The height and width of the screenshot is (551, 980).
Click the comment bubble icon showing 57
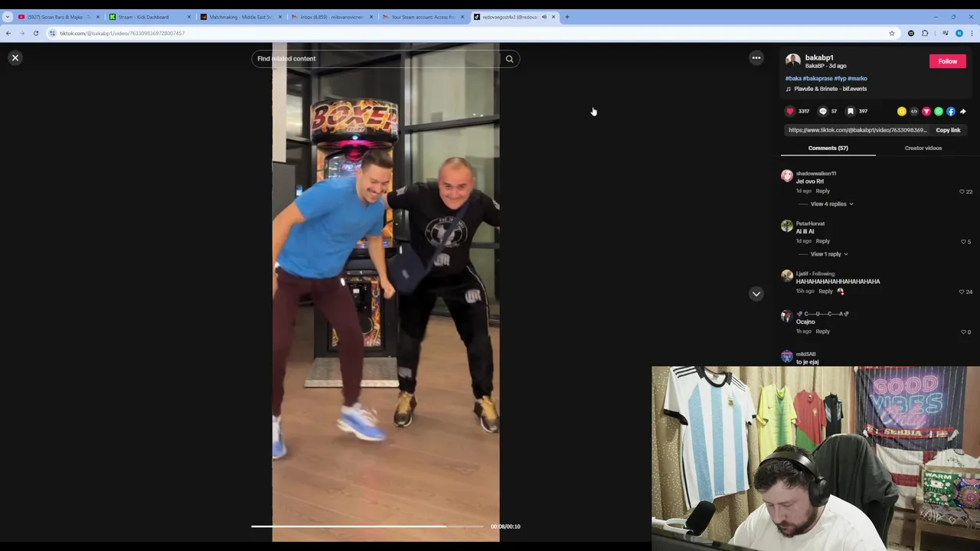pos(823,111)
